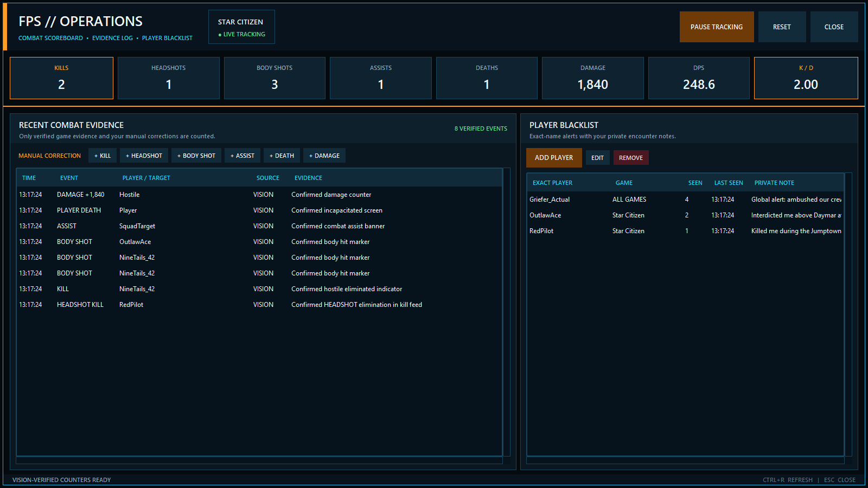The width and height of the screenshot is (868, 488).
Task: Click Add Player in blacklist
Action: 554,158
